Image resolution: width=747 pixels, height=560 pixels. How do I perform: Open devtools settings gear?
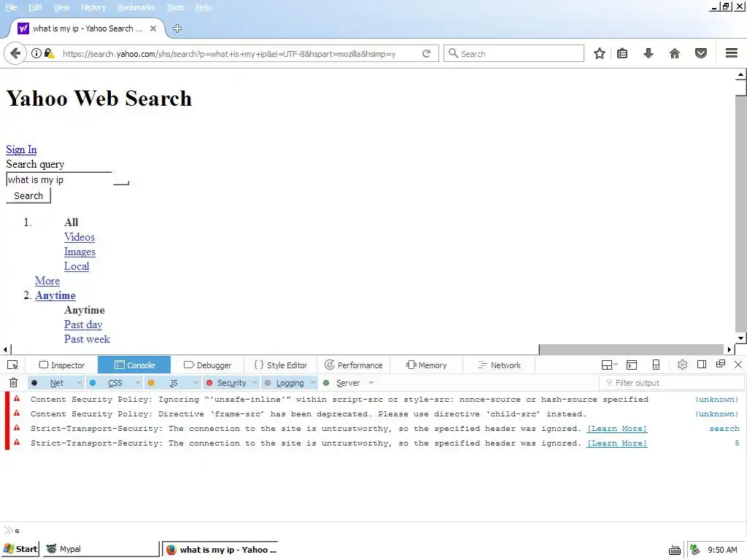pos(682,365)
